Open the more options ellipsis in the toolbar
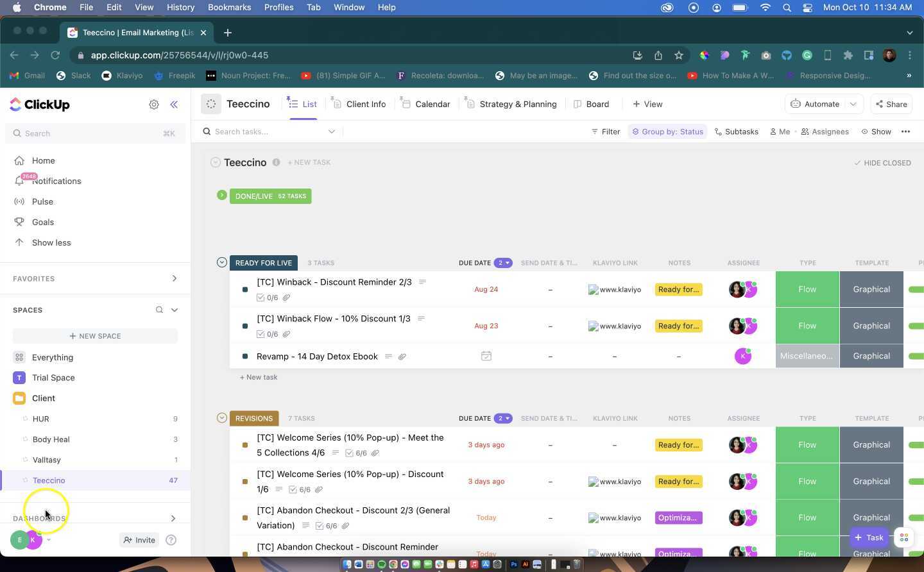 coord(905,131)
